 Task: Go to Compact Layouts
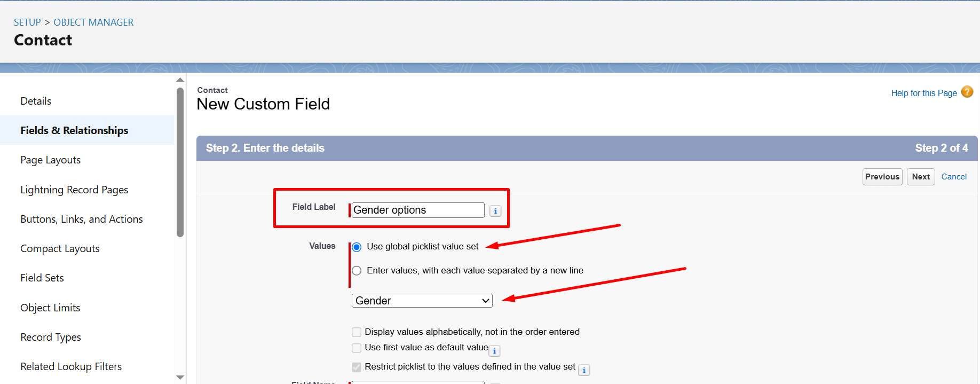(x=60, y=248)
